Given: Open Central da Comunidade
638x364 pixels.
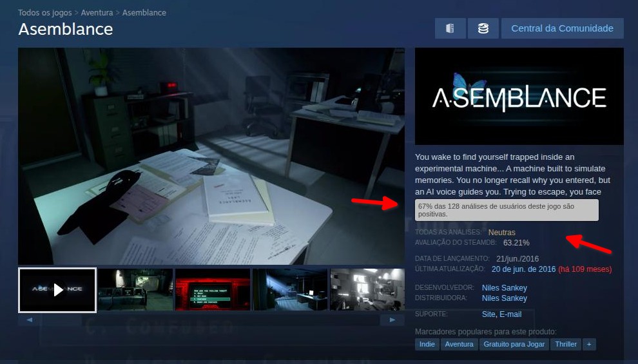Looking at the screenshot, I should [563, 28].
